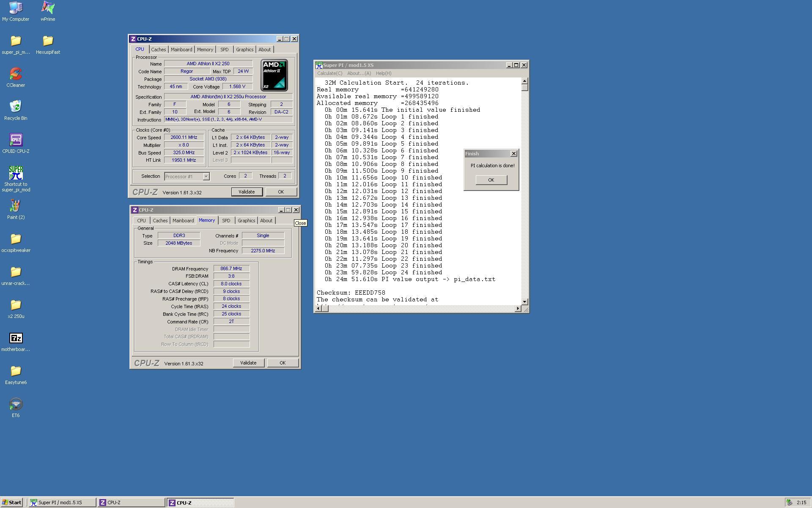This screenshot has height=508, width=812.
Task: Maximize the top CPU-Z window
Action: click(287, 39)
